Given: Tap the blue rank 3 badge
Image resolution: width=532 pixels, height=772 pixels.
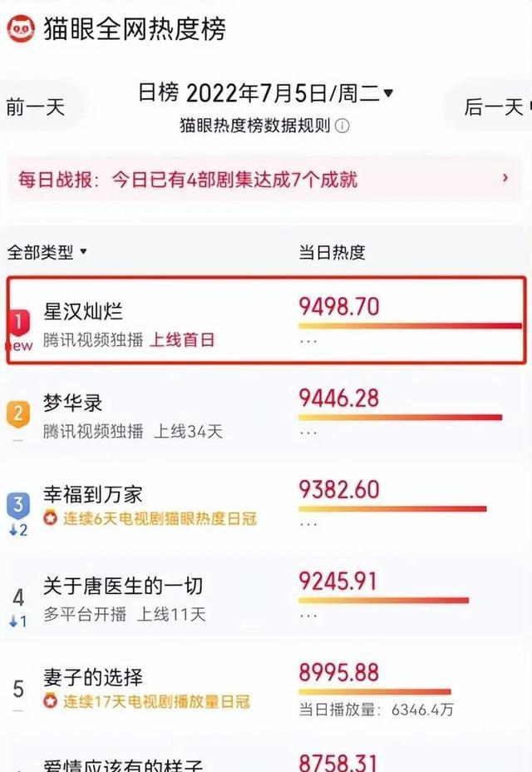Looking at the screenshot, I should click(x=18, y=505).
